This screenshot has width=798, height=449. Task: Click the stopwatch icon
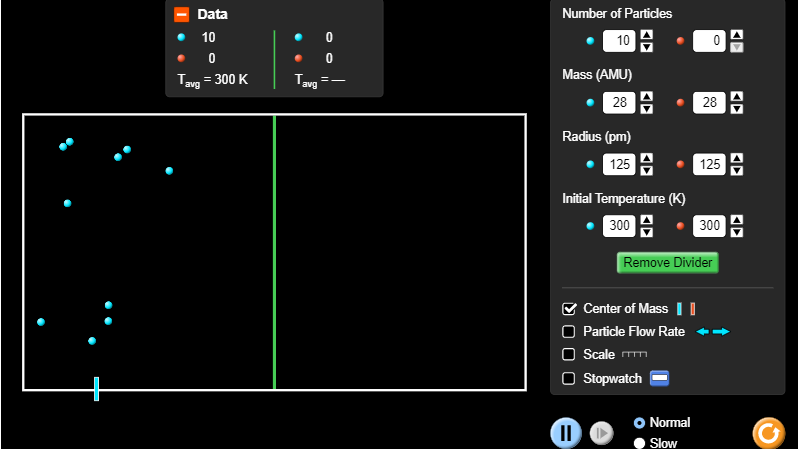(x=659, y=378)
